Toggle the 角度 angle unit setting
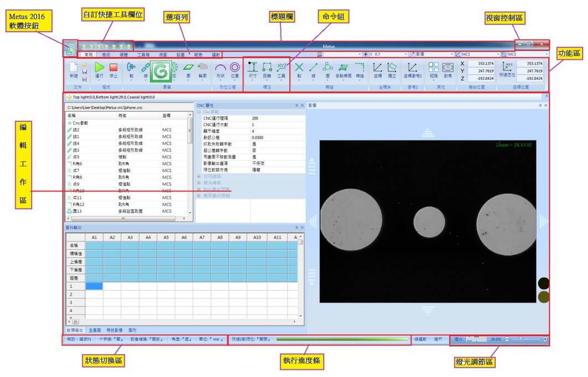 click(181, 339)
